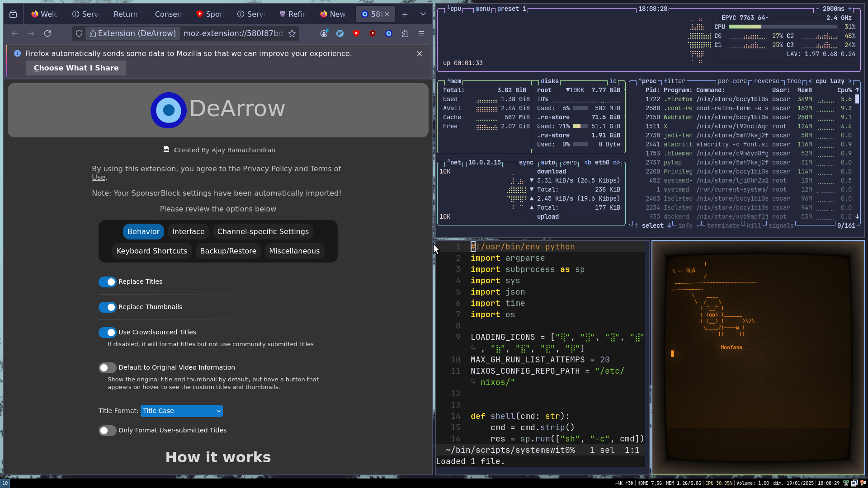Select the .firefox process row in btop
Image resolution: width=868 pixels, height=488 pixels.
tap(749, 99)
